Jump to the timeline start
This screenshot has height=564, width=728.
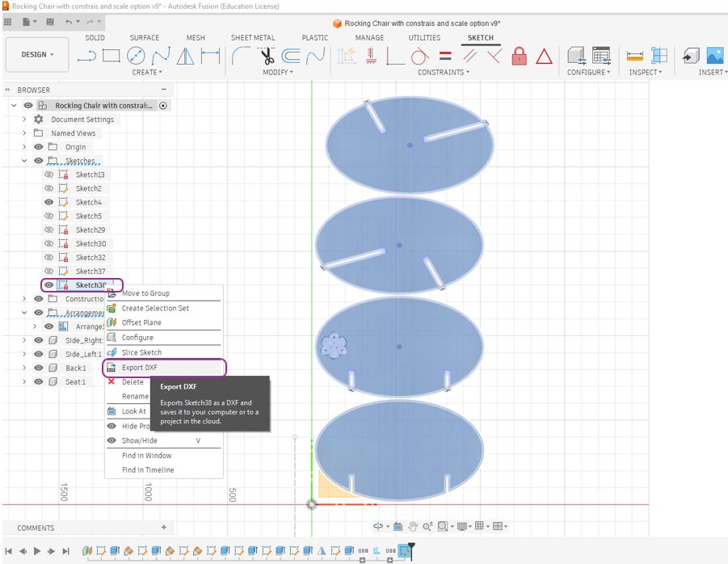pos(8,551)
